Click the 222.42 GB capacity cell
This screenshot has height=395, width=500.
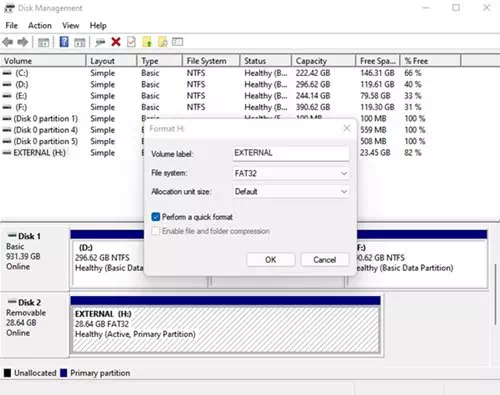313,73
